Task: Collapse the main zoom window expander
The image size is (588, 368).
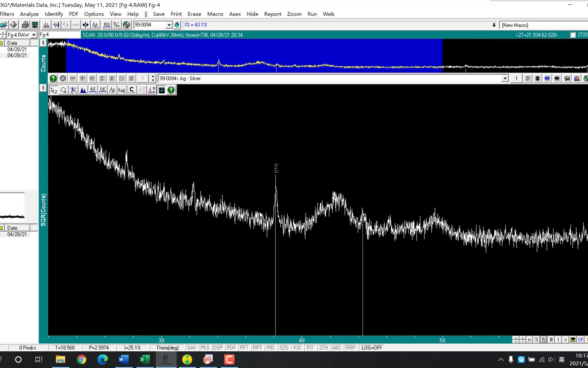Action: tap(43, 88)
